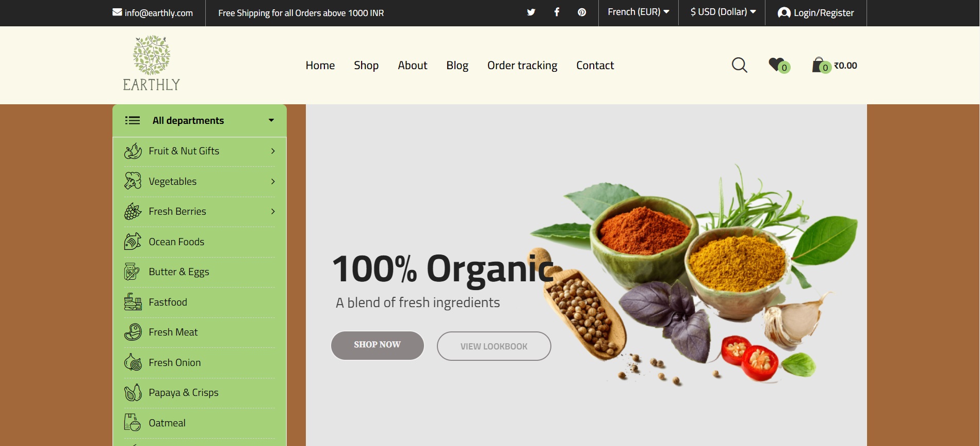Open the Order tracking menu item
The image size is (980, 446).
tap(522, 66)
